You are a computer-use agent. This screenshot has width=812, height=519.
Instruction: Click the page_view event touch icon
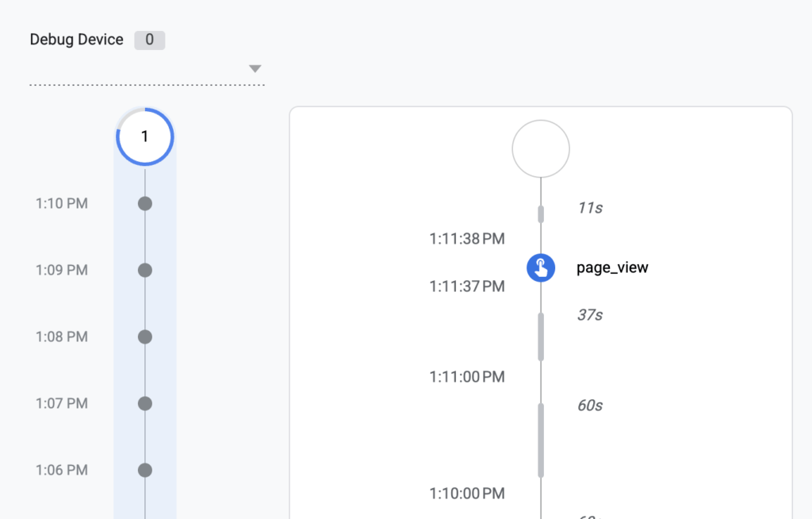tap(541, 267)
